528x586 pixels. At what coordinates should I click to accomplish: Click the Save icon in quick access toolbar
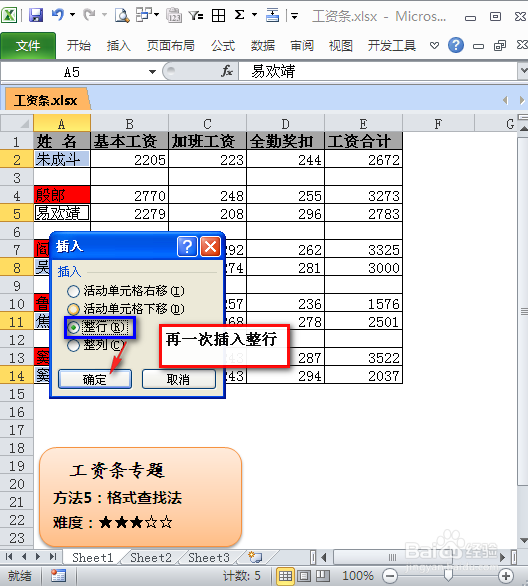click(x=36, y=15)
